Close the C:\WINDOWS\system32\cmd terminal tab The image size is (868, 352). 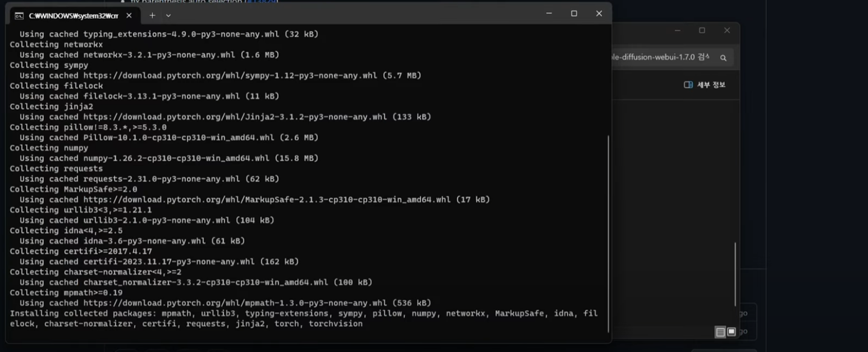(x=129, y=16)
